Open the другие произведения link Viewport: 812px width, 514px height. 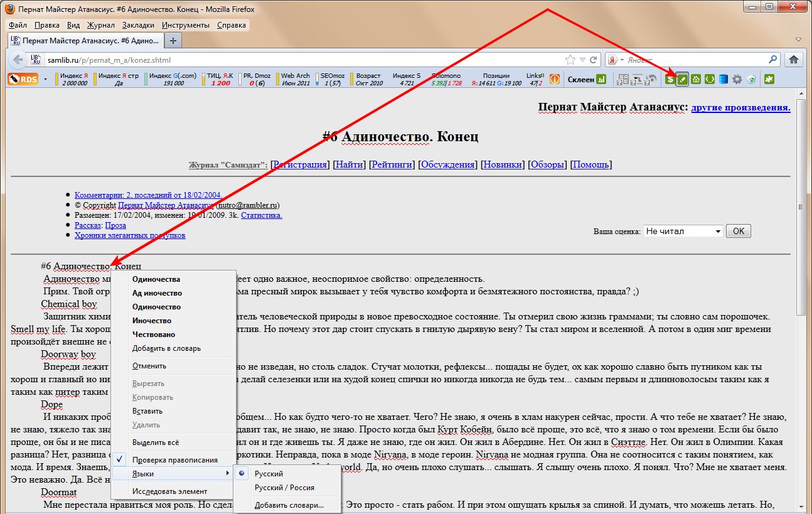click(740, 107)
